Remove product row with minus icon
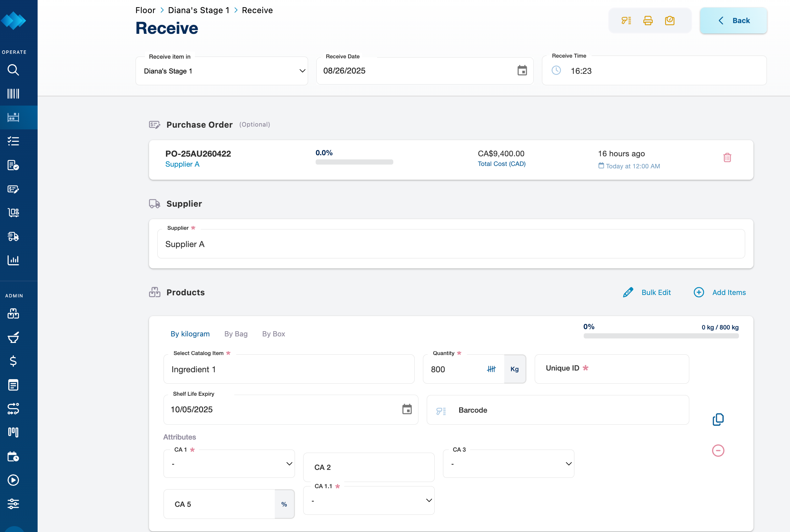The width and height of the screenshot is (790, 532). pyautogui.click(x=718, y=451)
